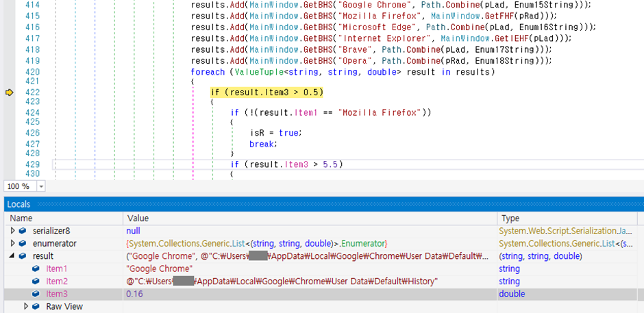Click the field icon beside Item2
644x313 pixels.
coord(36,281)
